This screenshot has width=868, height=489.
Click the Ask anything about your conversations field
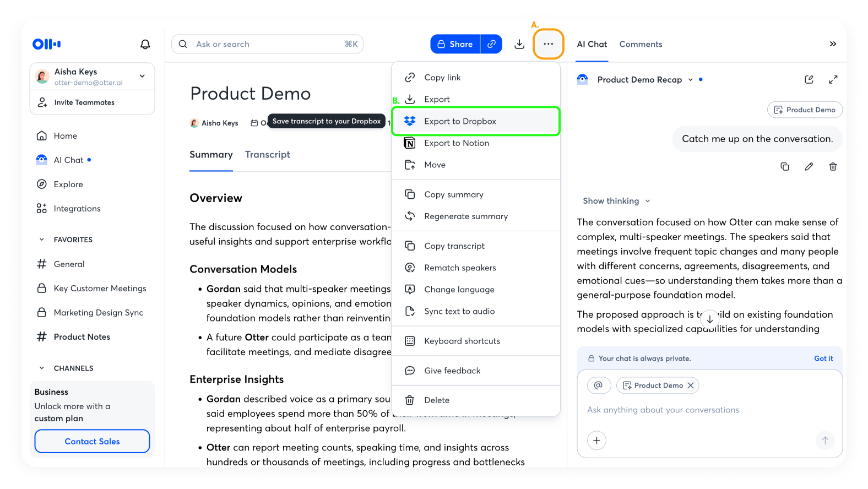coord(663,410)
